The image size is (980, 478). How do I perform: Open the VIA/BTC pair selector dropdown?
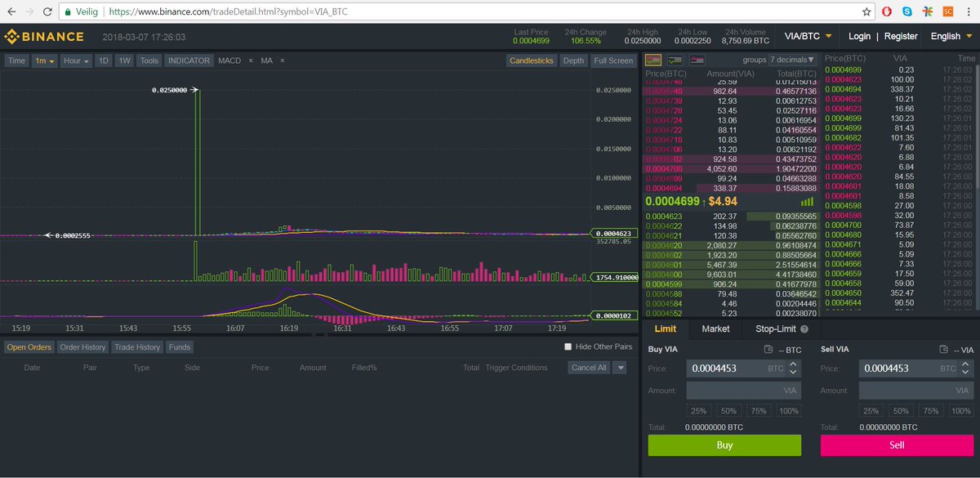tap(808, 36)
